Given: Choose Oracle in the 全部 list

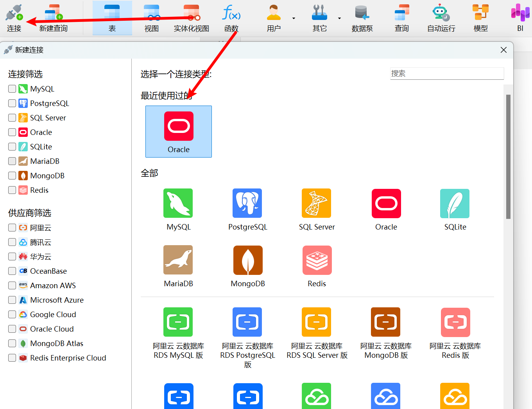Looking at the screenshot, I should 386,210.
